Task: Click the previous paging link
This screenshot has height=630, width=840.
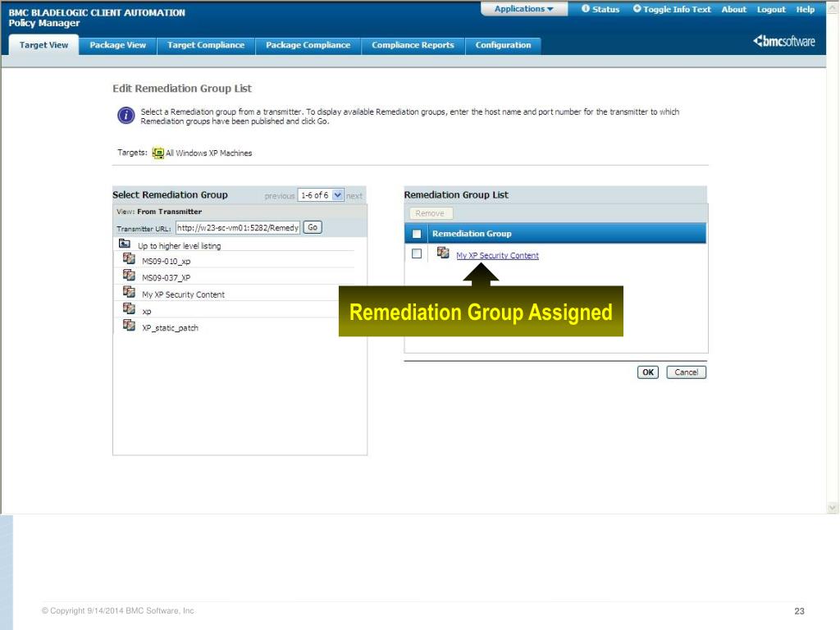Action: 279,196
